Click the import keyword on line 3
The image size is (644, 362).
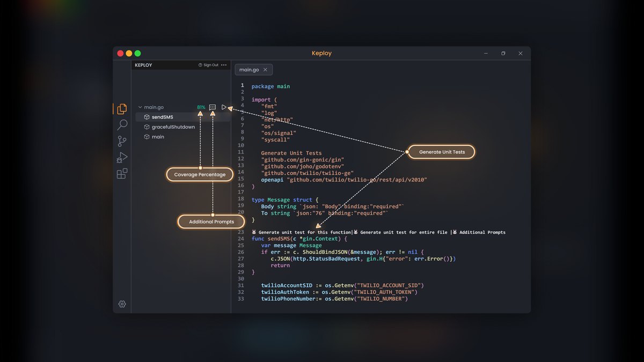(261, 99)
